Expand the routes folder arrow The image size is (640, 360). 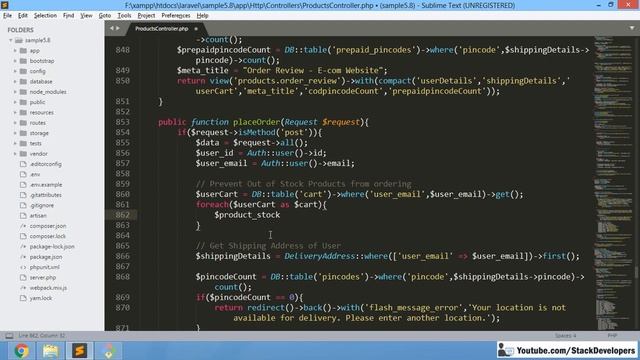pos(16,123)
